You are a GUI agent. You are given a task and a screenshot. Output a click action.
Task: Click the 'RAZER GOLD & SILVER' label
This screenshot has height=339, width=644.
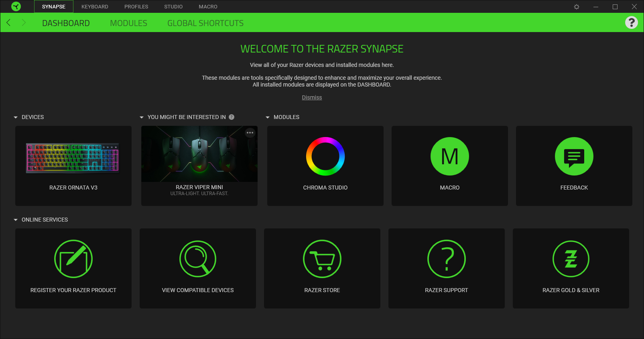pos(571,290)
